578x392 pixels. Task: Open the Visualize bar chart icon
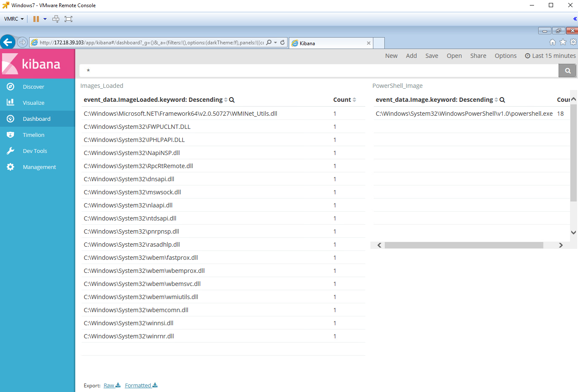tap(11, 103)
